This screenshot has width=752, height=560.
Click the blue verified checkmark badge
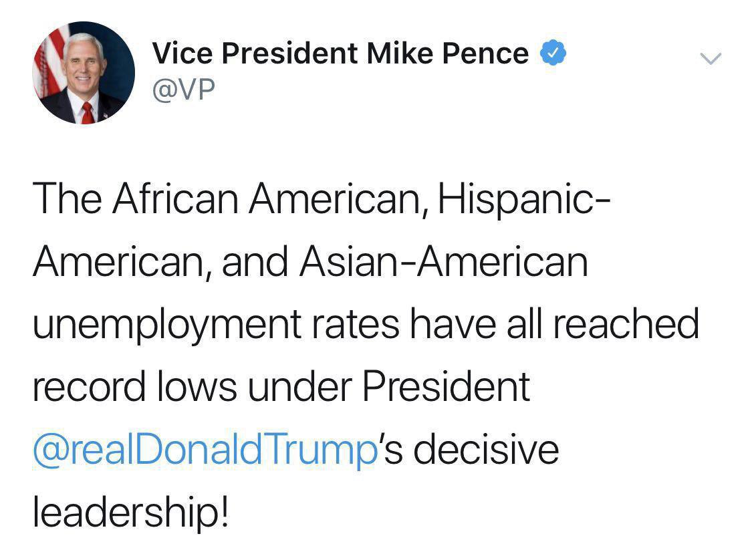pyautogui.click(x=553, y=53)
